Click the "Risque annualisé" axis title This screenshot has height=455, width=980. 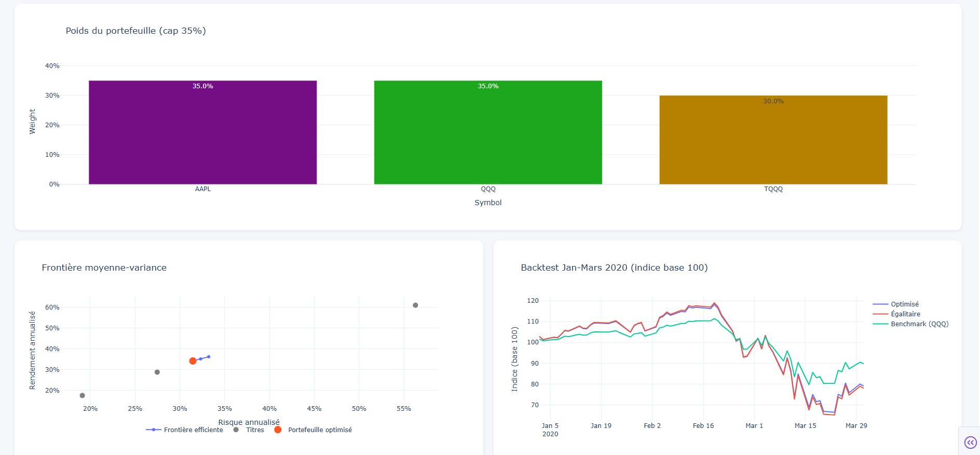pos(249,422)
